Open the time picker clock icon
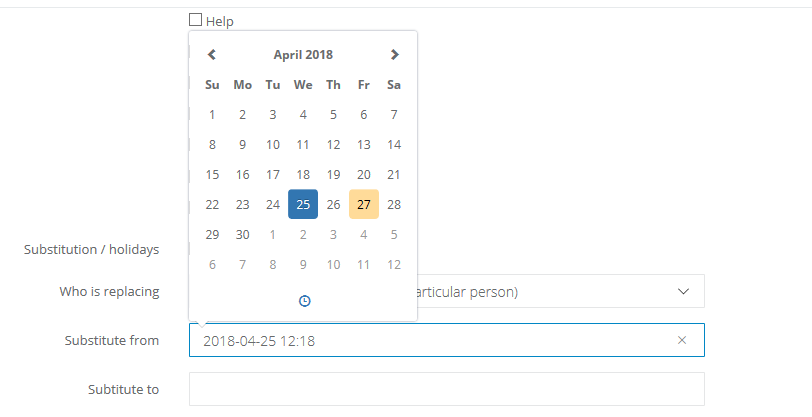 coord(304,301)
